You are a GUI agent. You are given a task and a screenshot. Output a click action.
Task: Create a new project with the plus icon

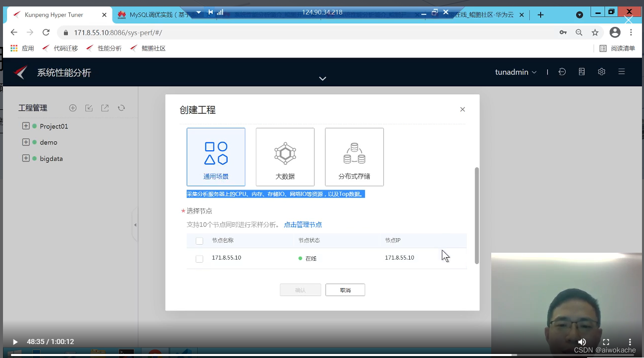click(73, 107)
